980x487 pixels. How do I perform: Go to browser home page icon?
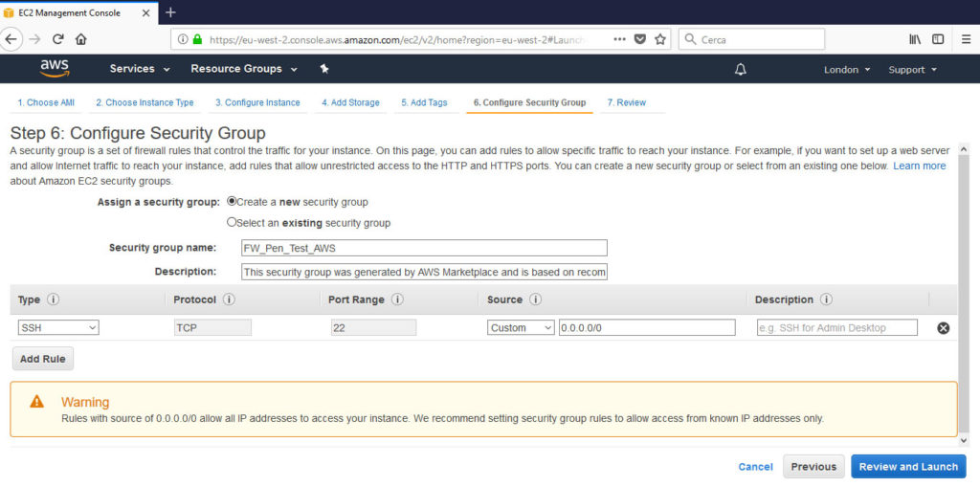[80, 39]
